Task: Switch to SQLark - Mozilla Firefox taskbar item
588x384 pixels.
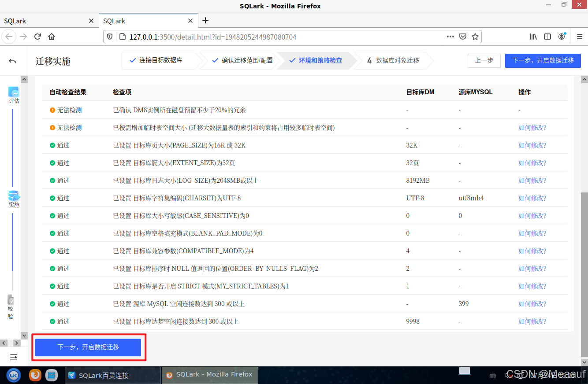Action: point(210,375)
